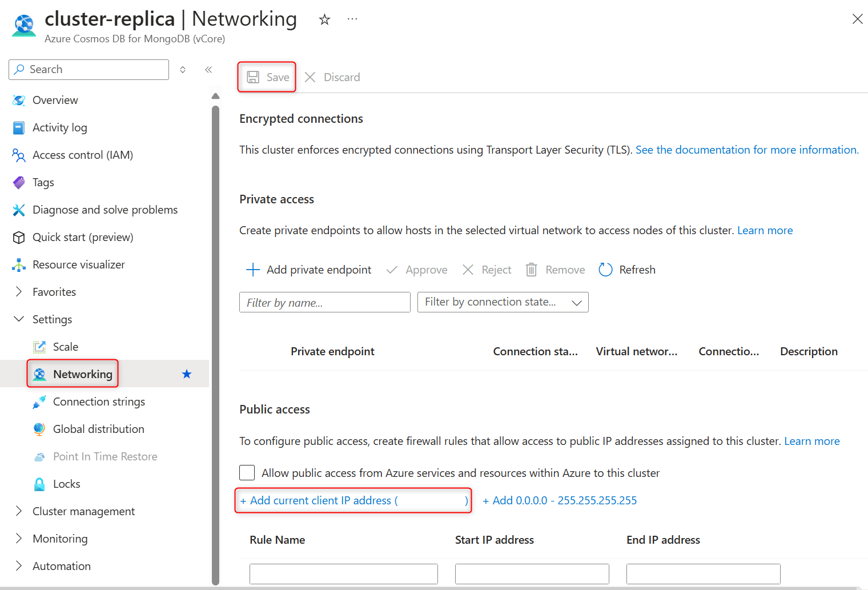View the Activity log
The height and width of the screenshot is (590, 868).
pyautogui.click(x=59, y=127)
